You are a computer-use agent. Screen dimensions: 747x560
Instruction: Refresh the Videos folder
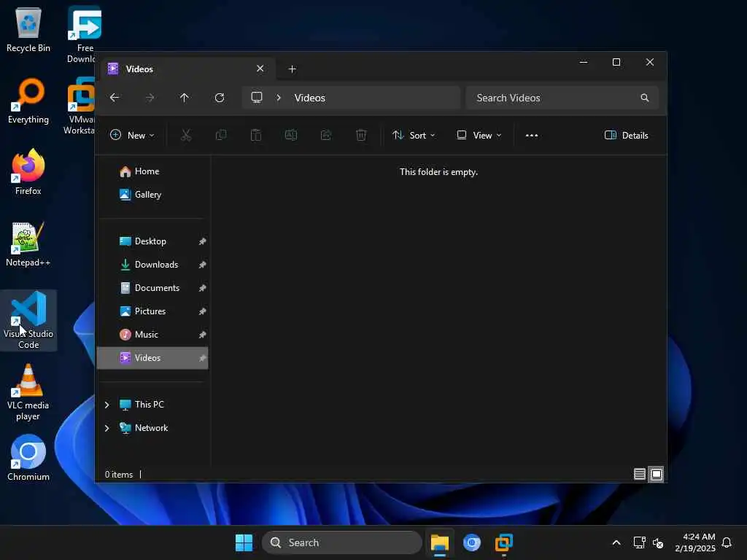[x=220, y=98]
